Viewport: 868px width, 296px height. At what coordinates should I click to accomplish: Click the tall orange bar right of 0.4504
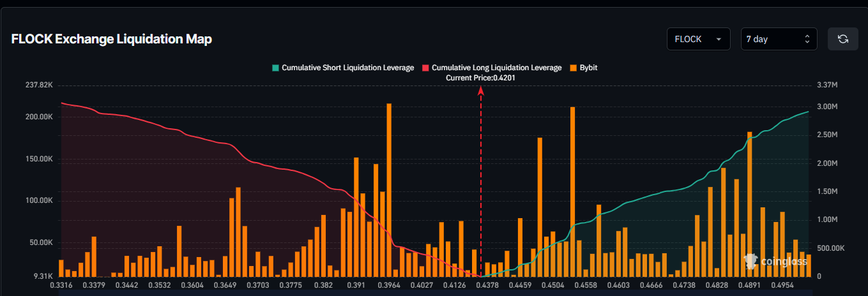pos(572,191)
